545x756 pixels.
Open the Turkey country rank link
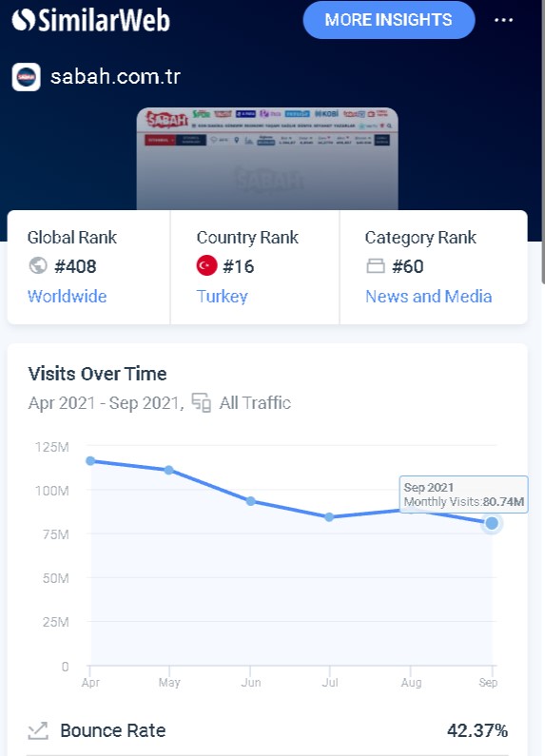222,296
